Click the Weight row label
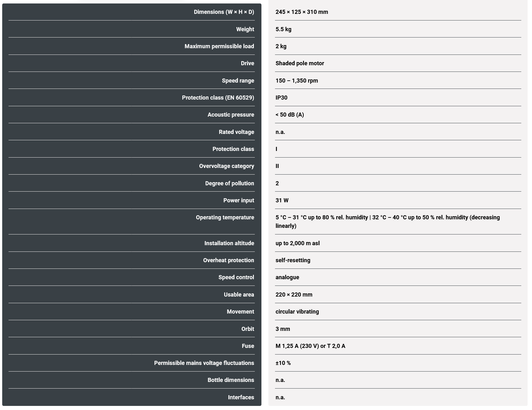Screen dimensions: 532x410 (x=245, y=29)
